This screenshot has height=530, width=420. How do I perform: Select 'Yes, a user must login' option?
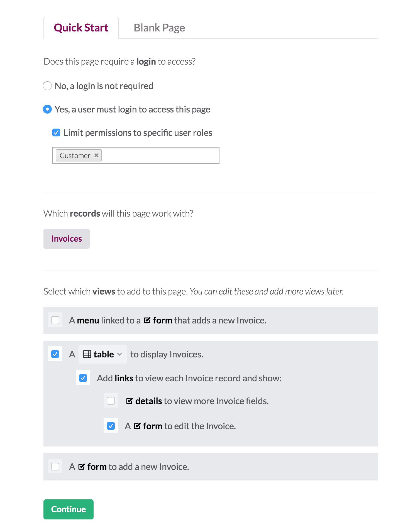[x=47, y=109]
